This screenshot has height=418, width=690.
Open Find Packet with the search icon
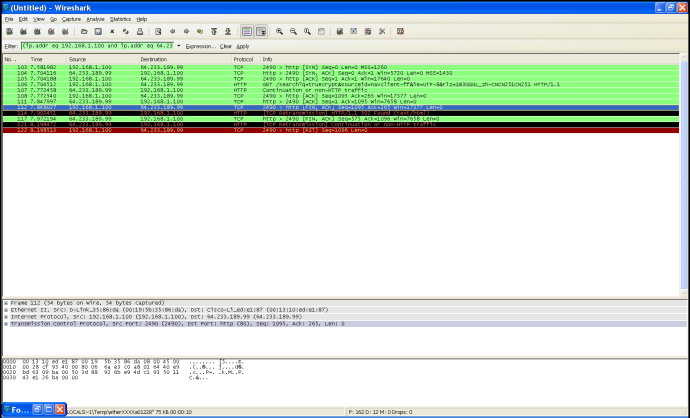click(x=158, y=32)
